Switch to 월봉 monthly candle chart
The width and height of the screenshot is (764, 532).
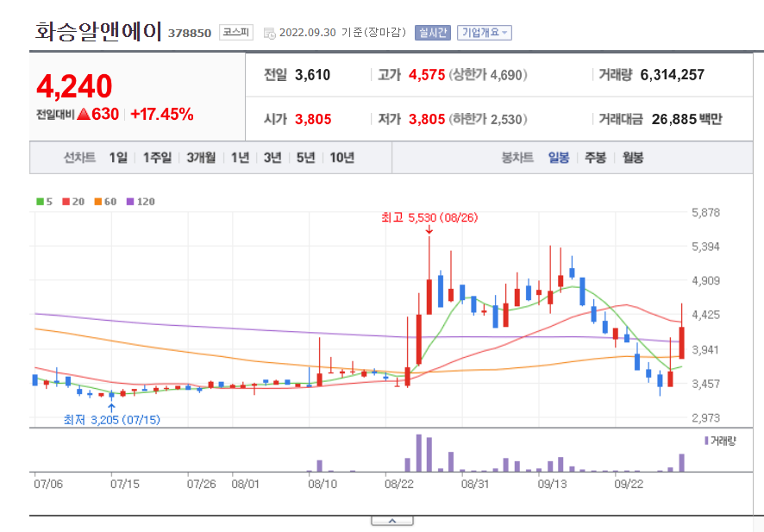click(x=633, y=158)
